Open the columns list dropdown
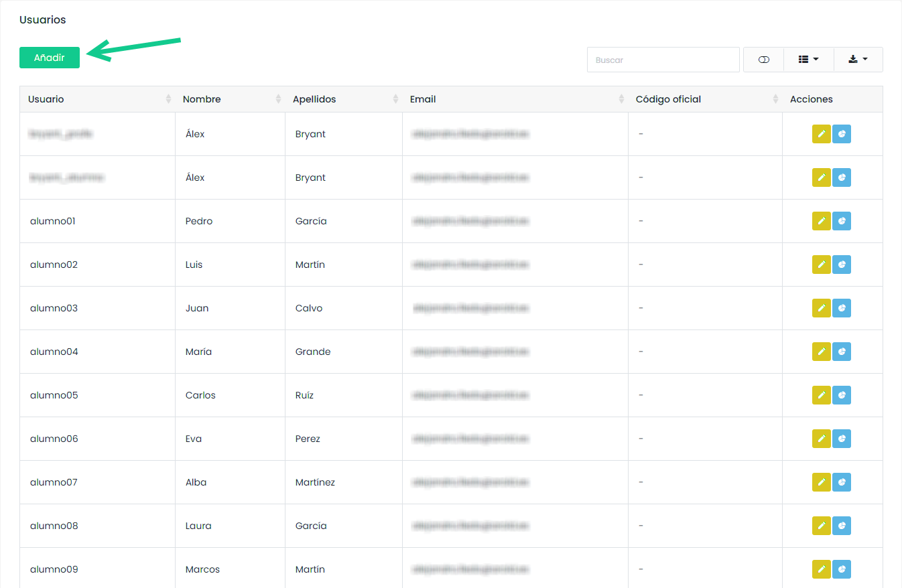 coord(808,60)
